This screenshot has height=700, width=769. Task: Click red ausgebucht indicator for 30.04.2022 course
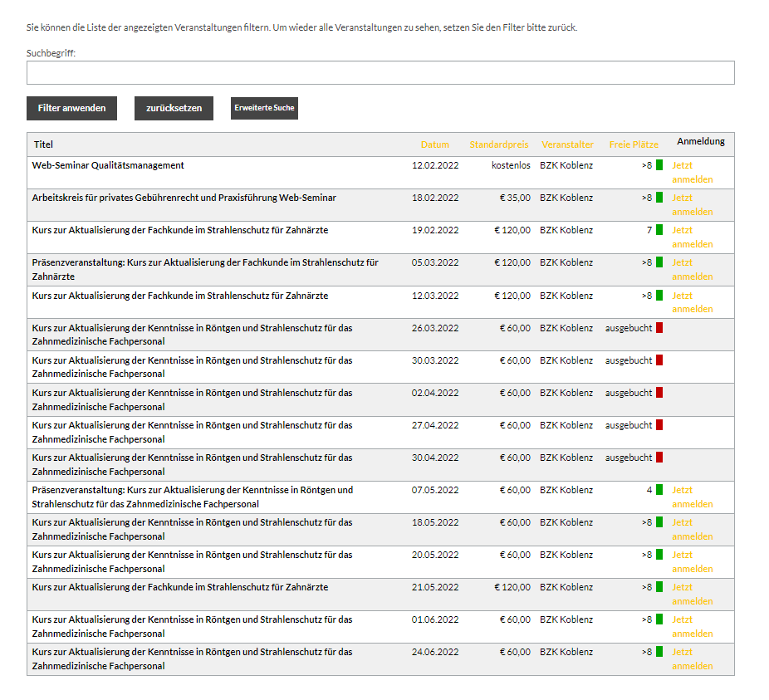[x=659, y=458]
